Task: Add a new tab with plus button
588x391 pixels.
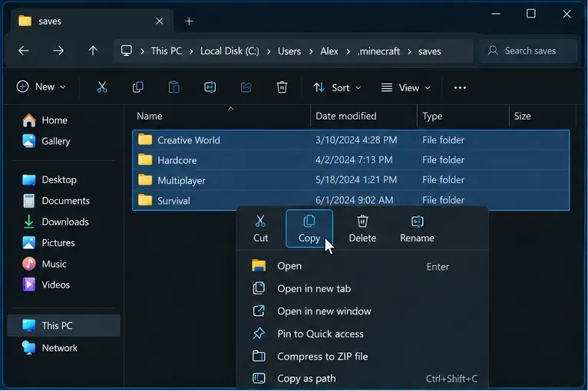Action: pyautogui.click(x=190, y=21)
